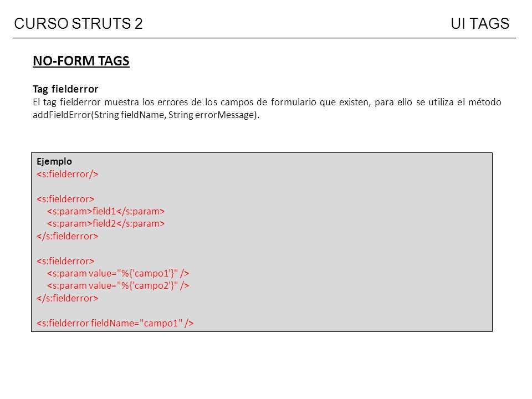Click the '<s:param>field1</s:param>' code line
Viewport: 532px width, 399px height.
[x=106, y=211]
